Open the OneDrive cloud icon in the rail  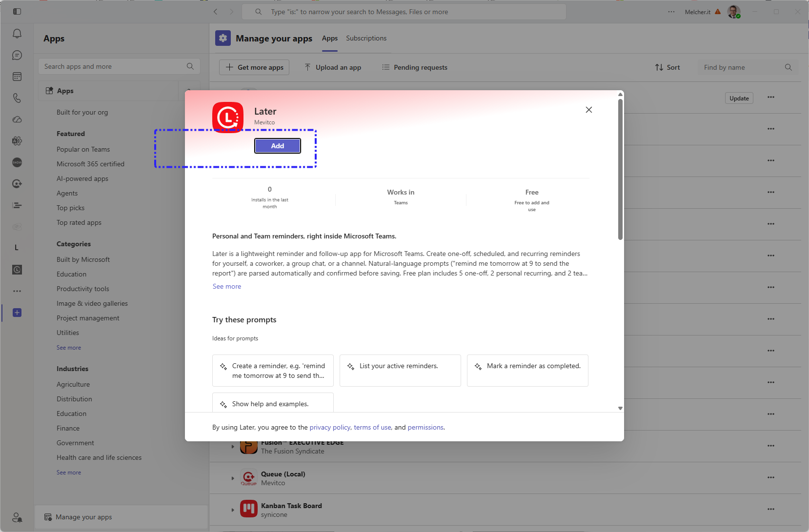tap(17, 119)
